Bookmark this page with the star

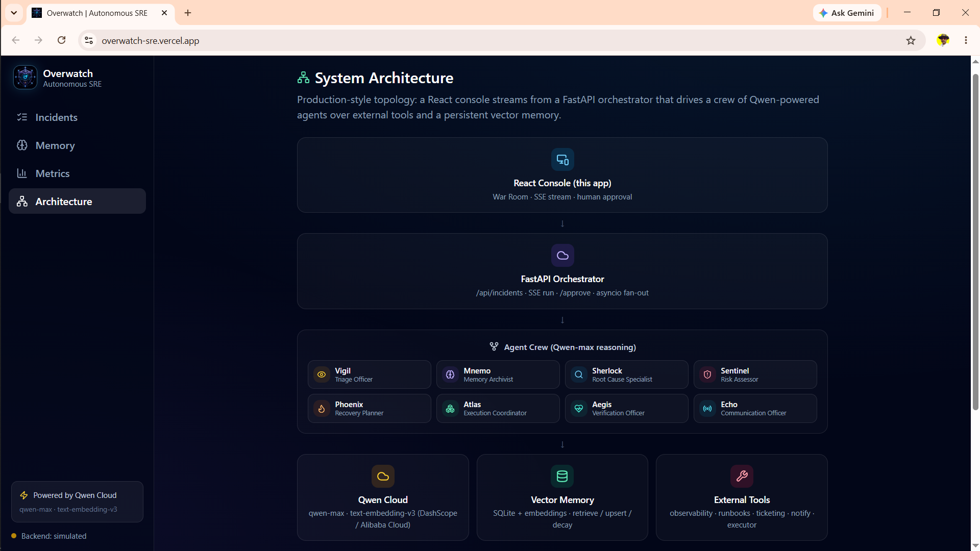pos(911,40)
